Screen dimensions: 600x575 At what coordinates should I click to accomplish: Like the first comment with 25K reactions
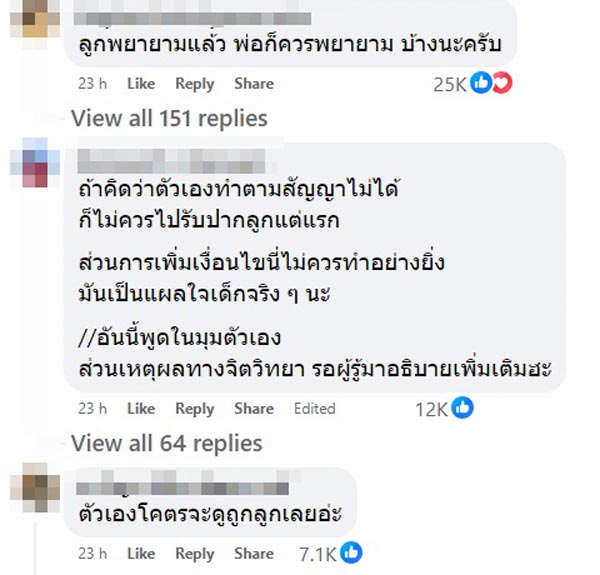click(x=141, y=84)
